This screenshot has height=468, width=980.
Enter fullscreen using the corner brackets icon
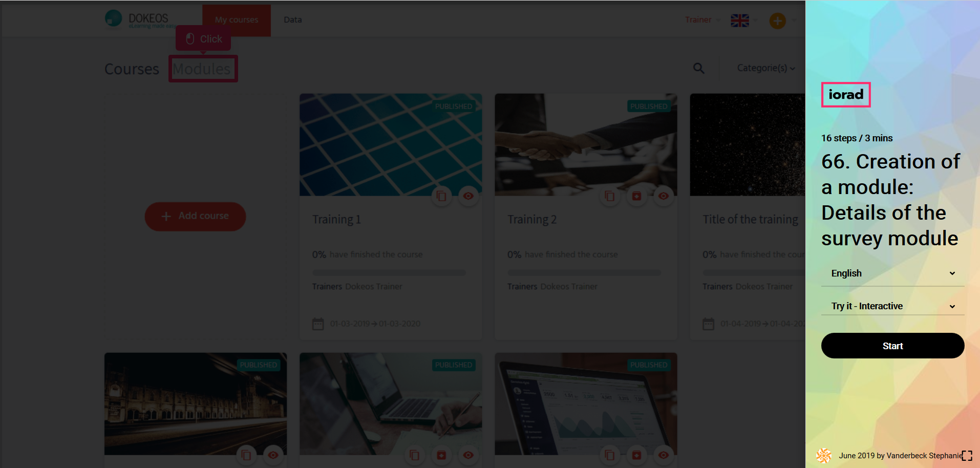pos(967,456)
